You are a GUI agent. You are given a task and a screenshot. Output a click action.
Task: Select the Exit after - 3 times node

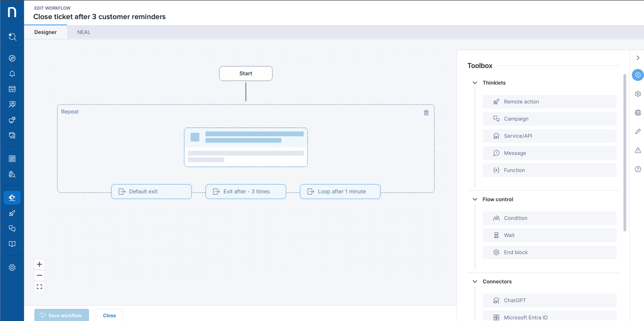tap(246, 192)
